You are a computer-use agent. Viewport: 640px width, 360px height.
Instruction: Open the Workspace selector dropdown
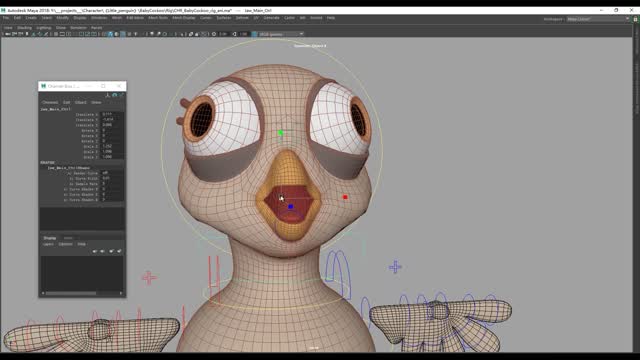click(598, 19)
